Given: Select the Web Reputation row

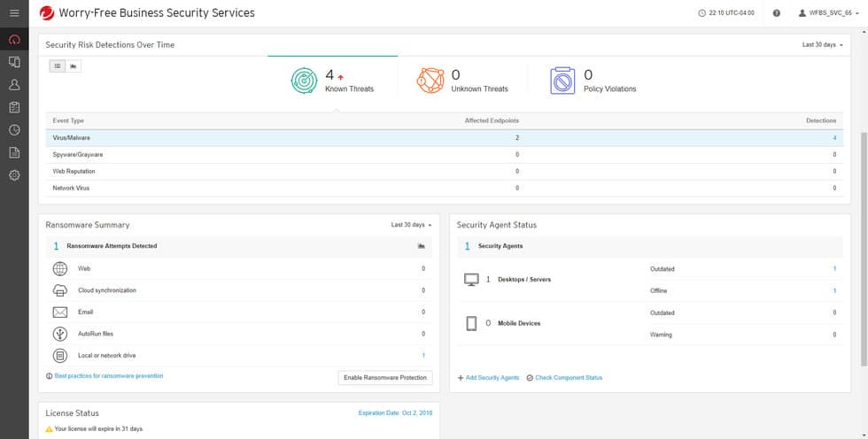Looking at the screenshot, I should [444, 172].
